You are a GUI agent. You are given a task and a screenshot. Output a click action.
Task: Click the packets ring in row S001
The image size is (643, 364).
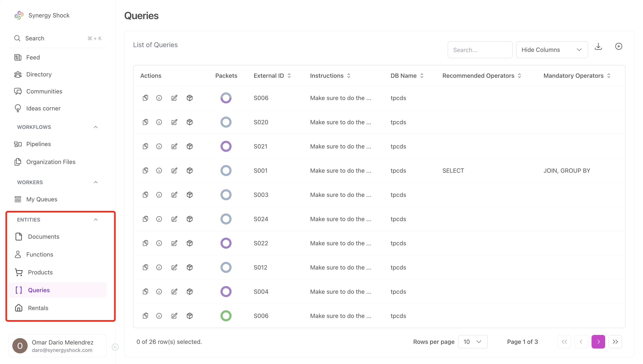[x=226, y=171]
